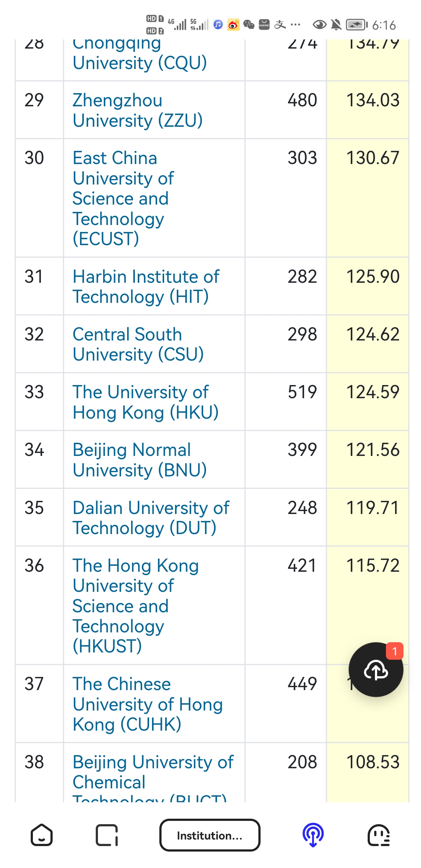Tap the purple download antenna icon

point(313,835)
